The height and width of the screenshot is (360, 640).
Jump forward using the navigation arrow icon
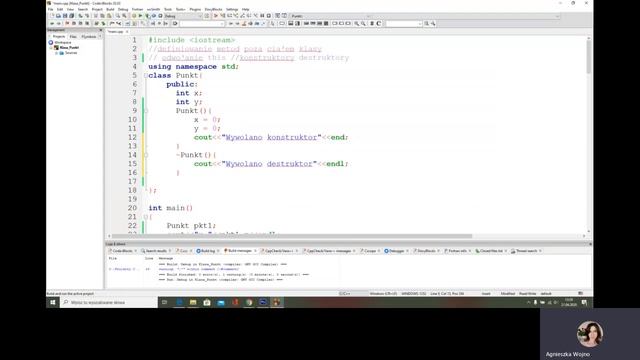tap(58, 24)
